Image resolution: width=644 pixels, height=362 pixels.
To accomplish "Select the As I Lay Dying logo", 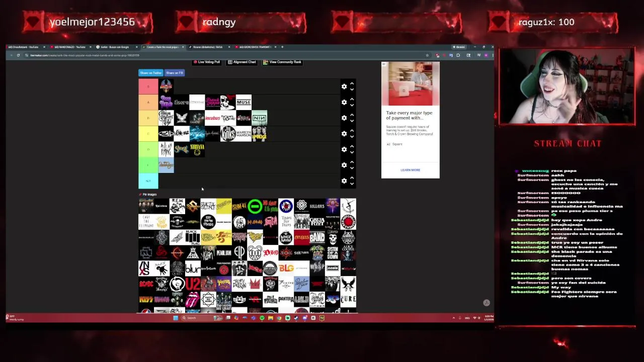I will [x=166, y=149].
